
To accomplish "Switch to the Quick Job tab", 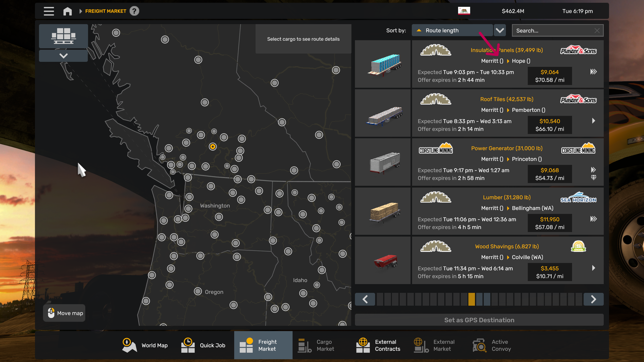I will click(203, 345).
